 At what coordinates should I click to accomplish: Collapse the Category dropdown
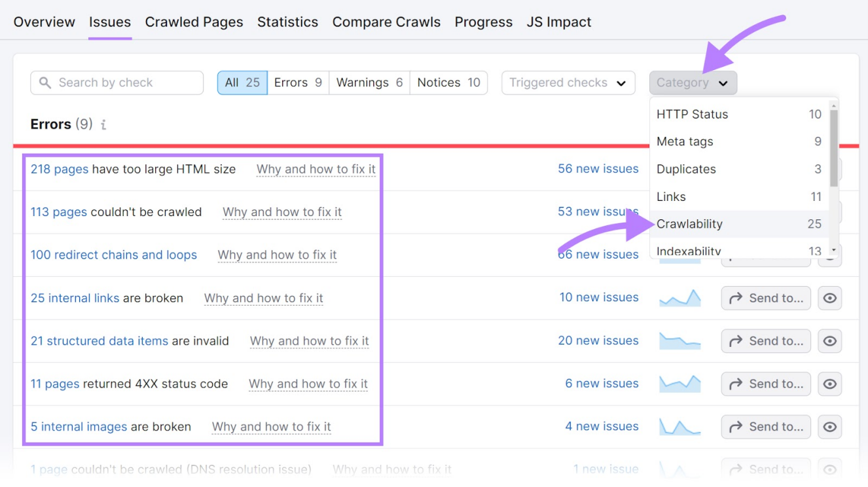pyautogui.click(x=693, y=83)
